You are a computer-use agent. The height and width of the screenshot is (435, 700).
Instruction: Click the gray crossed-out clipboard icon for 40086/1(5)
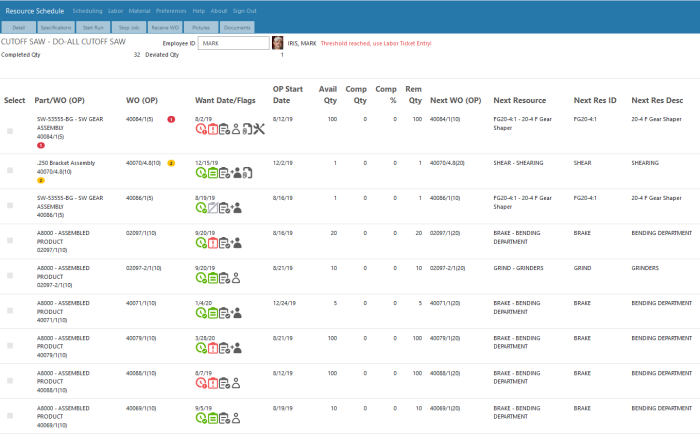pos(213,208)
